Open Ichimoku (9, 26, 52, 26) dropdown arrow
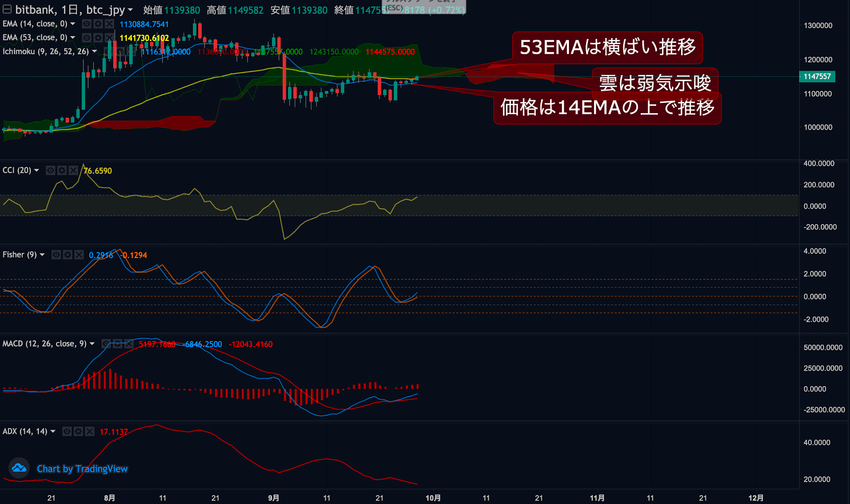This screenshot has height=504, width=850. pos(95,52)
